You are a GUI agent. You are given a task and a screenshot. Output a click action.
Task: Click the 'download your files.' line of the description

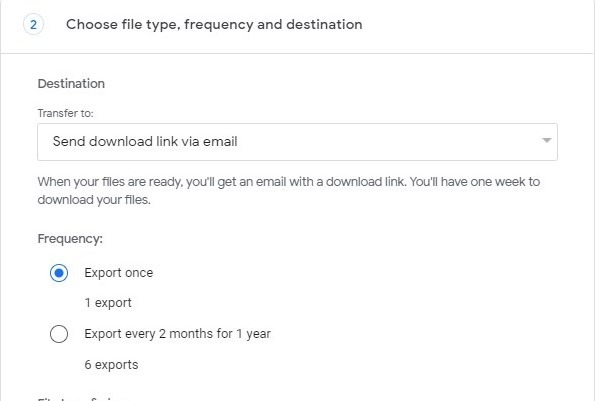tap(94, 200)
